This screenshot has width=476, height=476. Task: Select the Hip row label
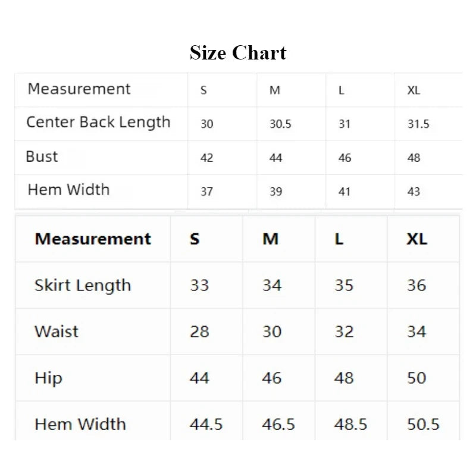tap(48, 378)
